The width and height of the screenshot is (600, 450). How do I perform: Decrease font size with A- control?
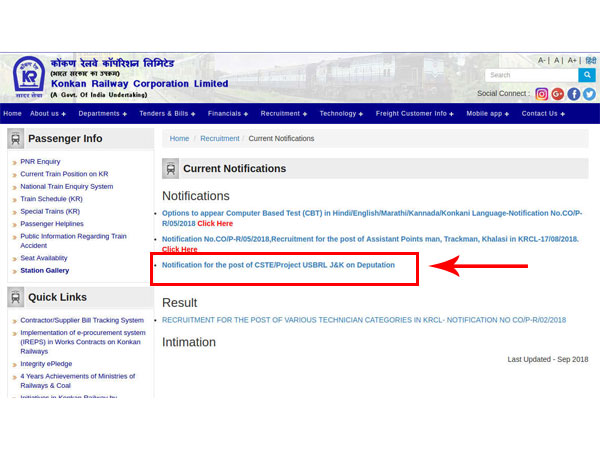tap(541, 60)
